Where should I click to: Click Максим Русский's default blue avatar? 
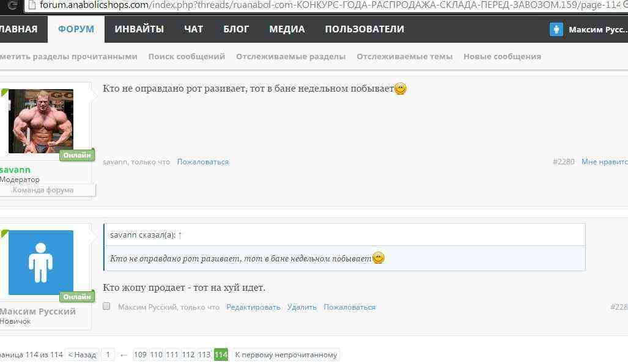tap(41, 263)
